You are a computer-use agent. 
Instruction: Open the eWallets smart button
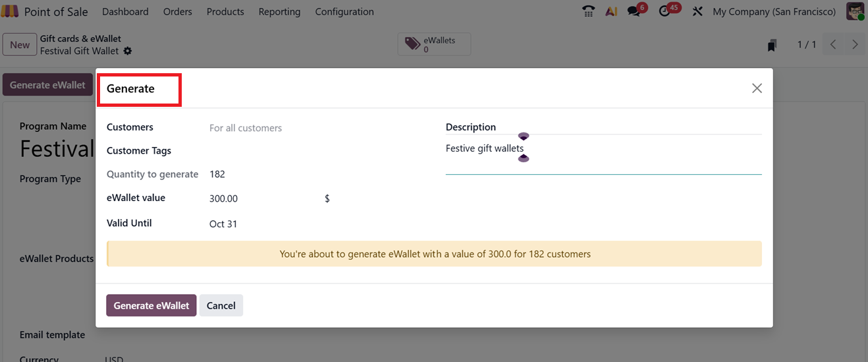(434, 45)
